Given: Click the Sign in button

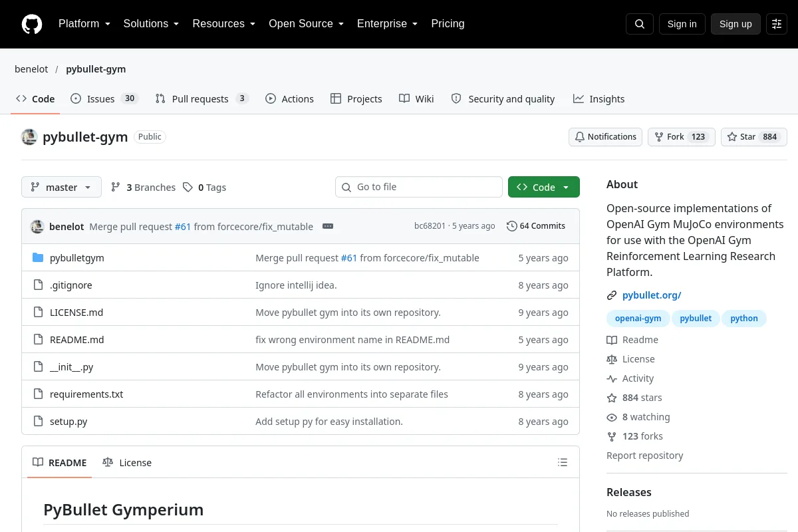Looking at the screenshot, I should pyautogui.click(x=682, y=24).
